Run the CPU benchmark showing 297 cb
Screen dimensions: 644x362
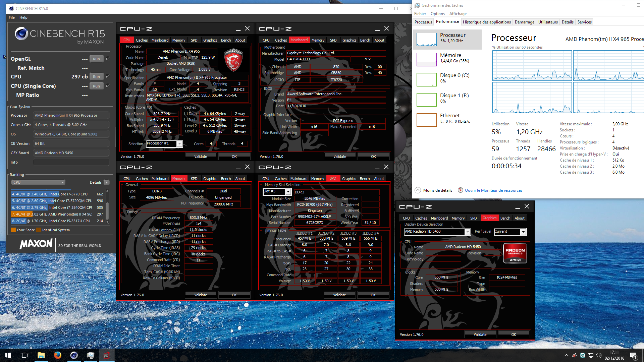[x=96, y=77]
